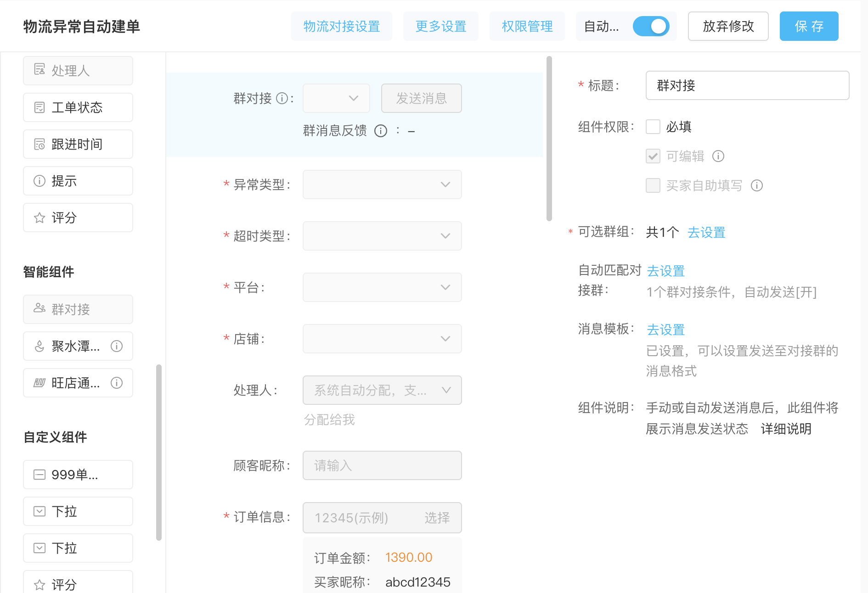Click the info icon beside 群消息反馈
This screenshot has height=593, width=868.
click(381, 131)
